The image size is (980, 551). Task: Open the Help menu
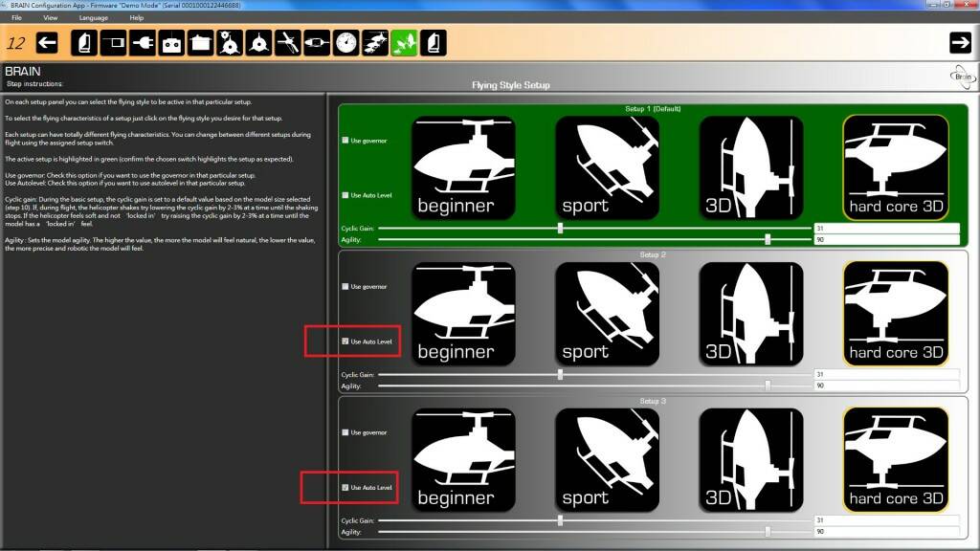[x=137, y=17]
